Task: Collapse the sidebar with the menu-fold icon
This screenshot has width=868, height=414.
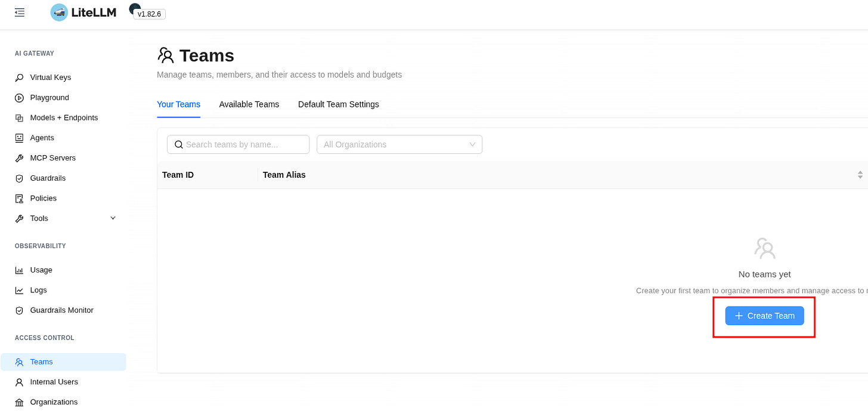Action: pyautogui.click(x=20, y=13)
